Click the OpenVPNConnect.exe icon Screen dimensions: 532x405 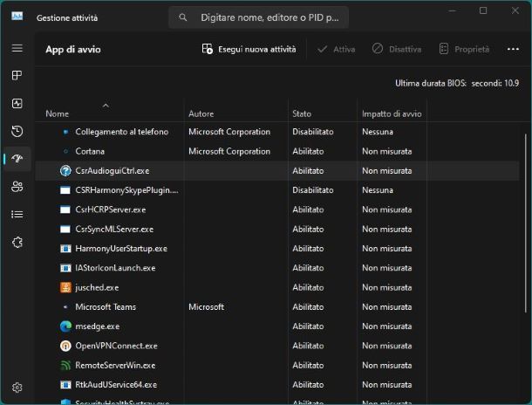pyautogui.click(x=65, y=346)
